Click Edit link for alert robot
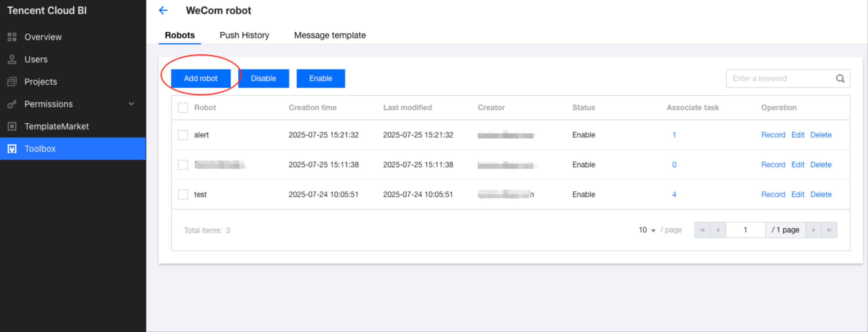 [797, 135]
